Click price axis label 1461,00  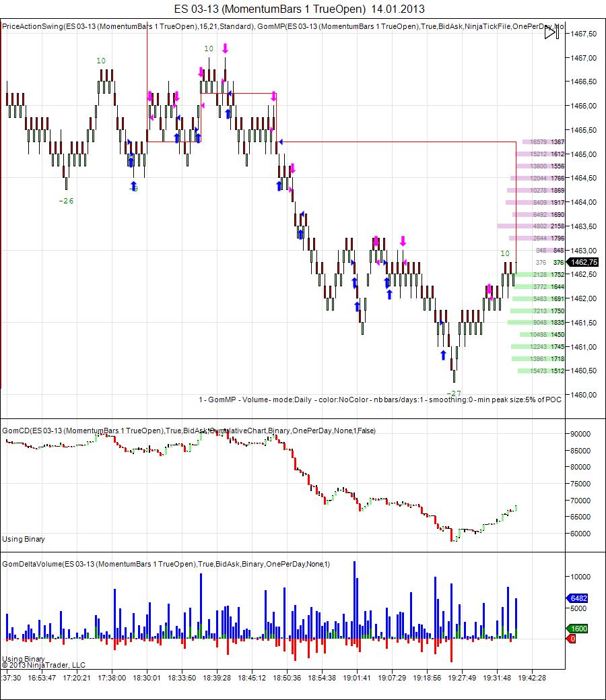click(584, 347)
